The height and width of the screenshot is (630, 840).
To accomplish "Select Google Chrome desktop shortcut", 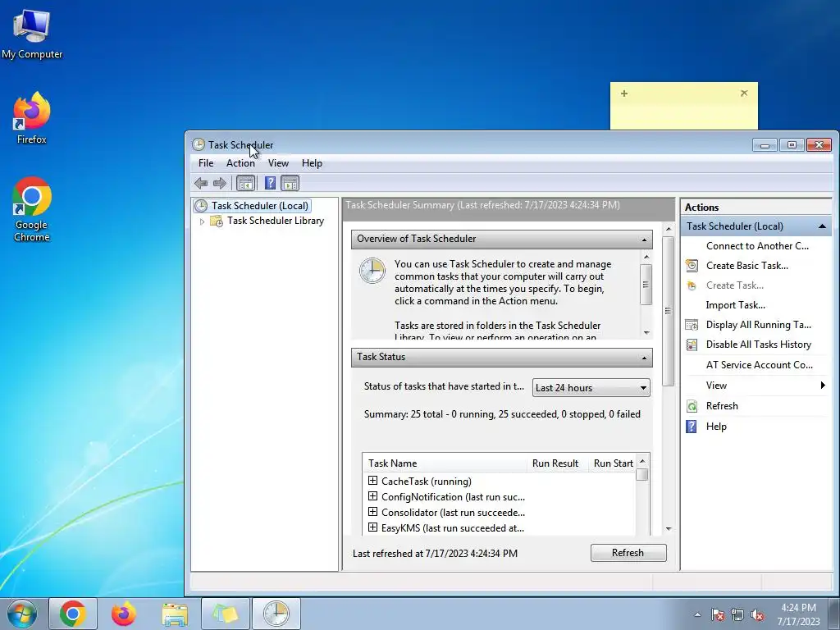I will 32,209.
